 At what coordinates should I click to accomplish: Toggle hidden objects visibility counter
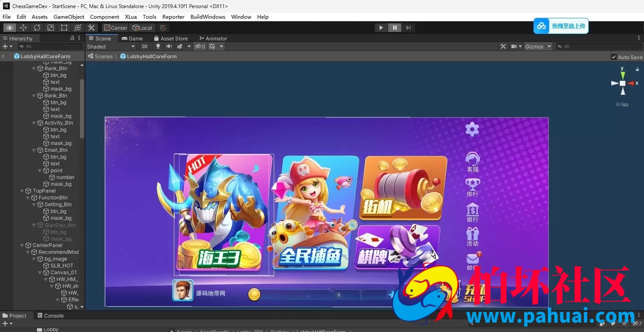tap(200, 46)
